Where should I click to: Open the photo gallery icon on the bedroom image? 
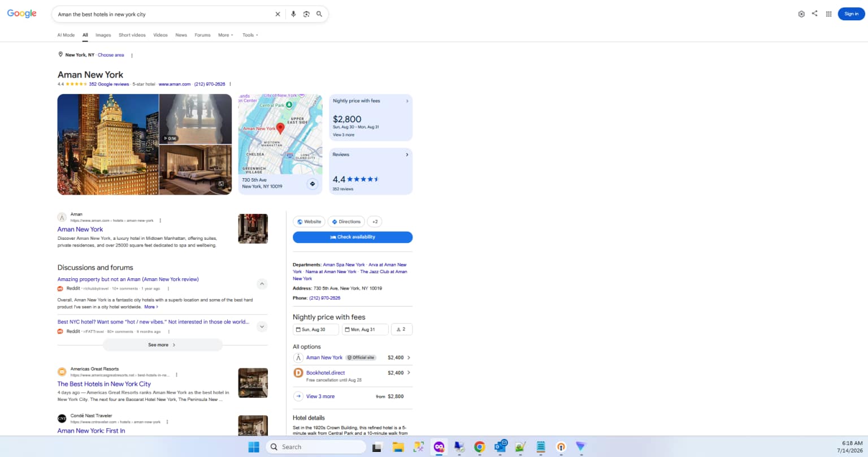click(221, 184)
